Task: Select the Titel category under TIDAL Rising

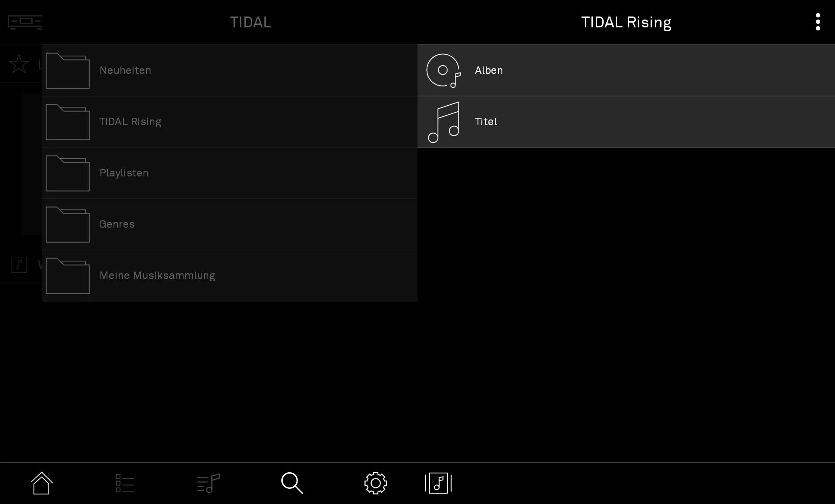Action: tap(626, 122)
